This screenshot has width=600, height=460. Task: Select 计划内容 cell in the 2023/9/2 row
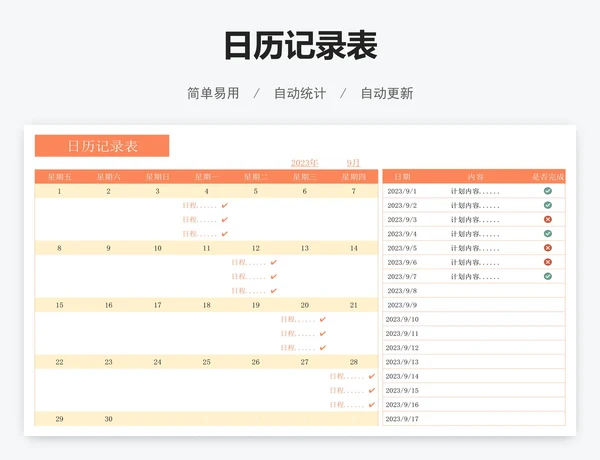pyautogui.click(x=475, y=206)
